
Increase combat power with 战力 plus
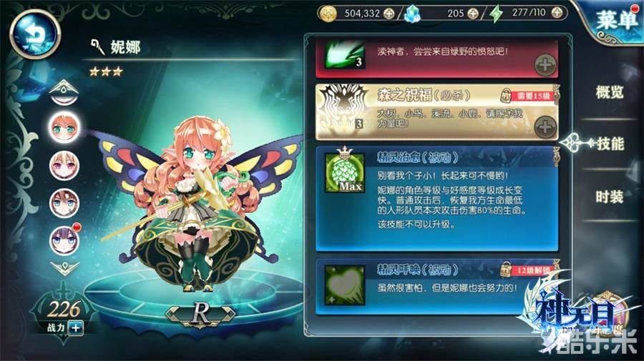tap(76, 328)
